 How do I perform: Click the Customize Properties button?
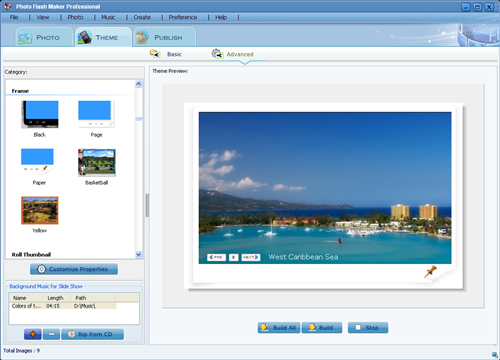click(74, 269)
